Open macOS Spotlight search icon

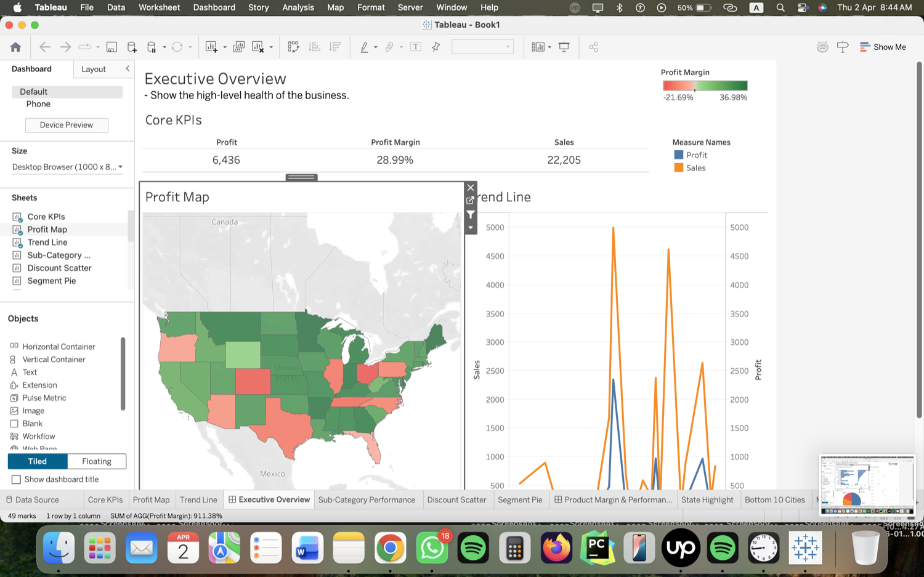[x=780, y=7]
